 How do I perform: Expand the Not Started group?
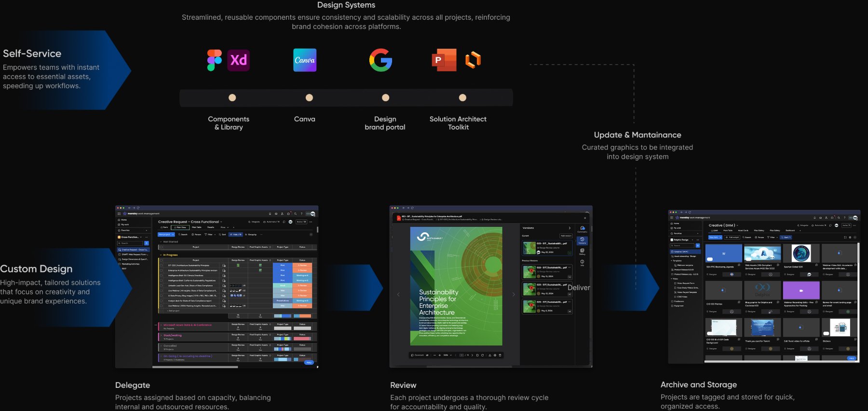(x=161, y=242)
